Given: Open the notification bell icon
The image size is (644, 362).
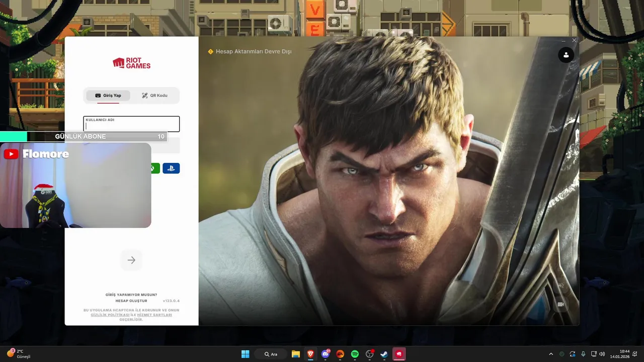Looking at the screenshot, I should pyautogui.click(x=636, y=354).
